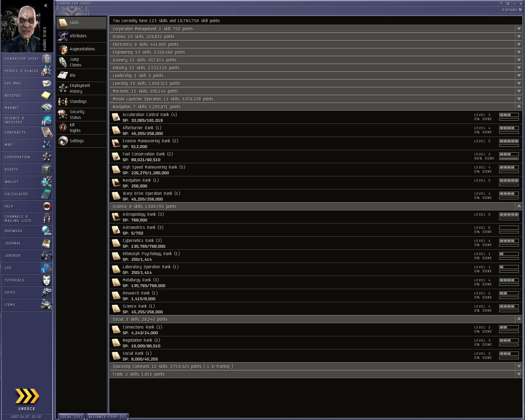This screenshot has height=420, width=525.
Task: Open the character Settings tab
Action: 81,141
